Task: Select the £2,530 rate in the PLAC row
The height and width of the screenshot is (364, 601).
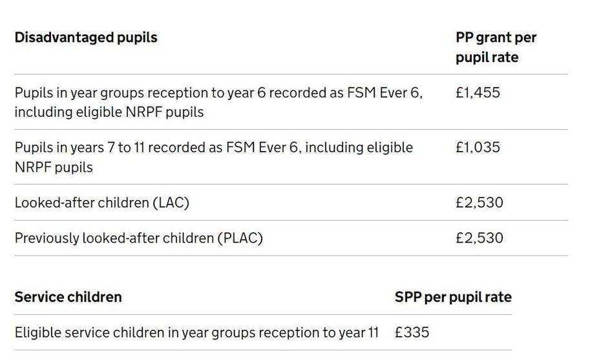Action: 479,238
